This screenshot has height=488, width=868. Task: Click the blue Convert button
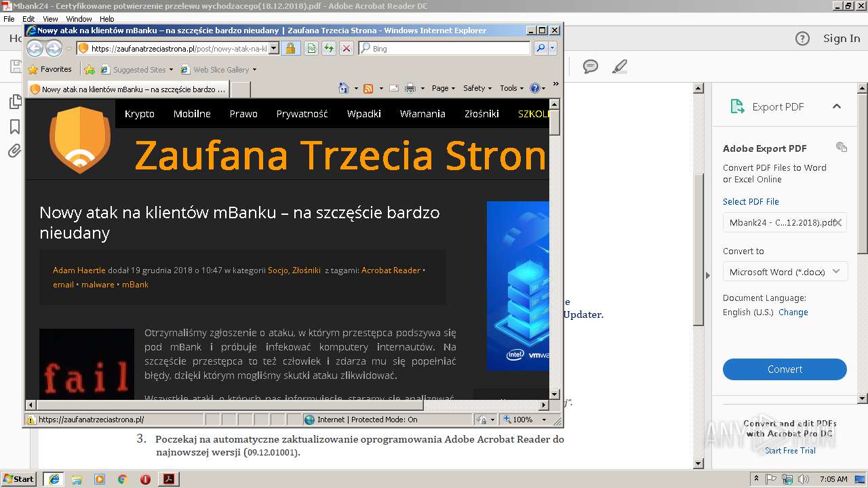tap(785, 369)
